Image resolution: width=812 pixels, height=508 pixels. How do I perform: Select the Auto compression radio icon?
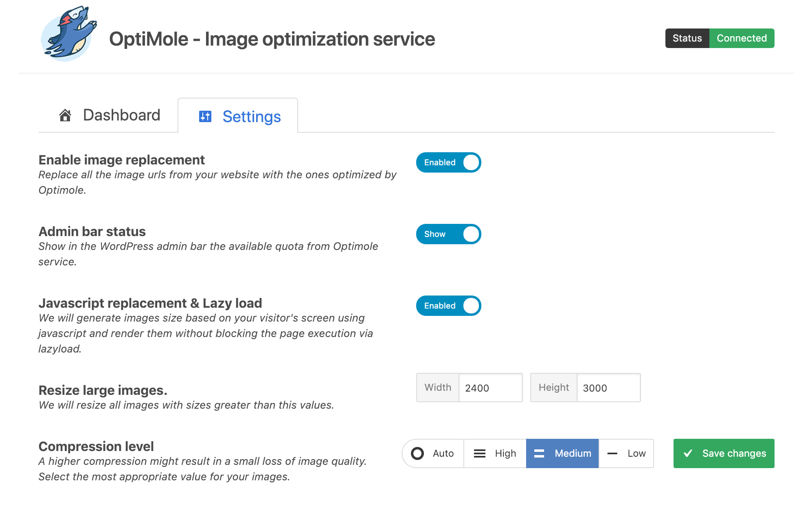(418, 453)
